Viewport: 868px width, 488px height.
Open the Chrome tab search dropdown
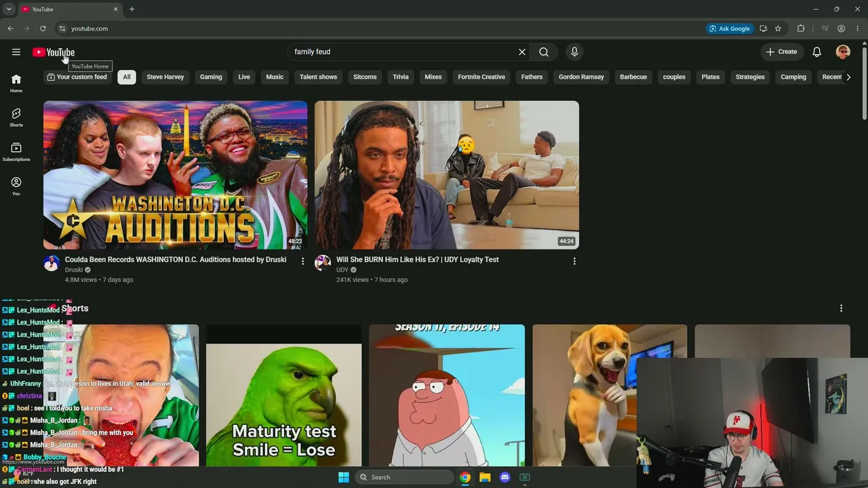(x=9, y=9)
